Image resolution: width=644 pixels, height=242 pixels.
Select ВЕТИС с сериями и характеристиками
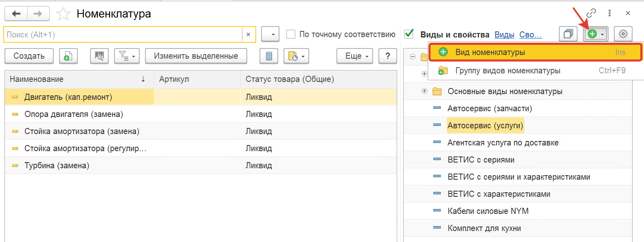click(x=519, y=177)
